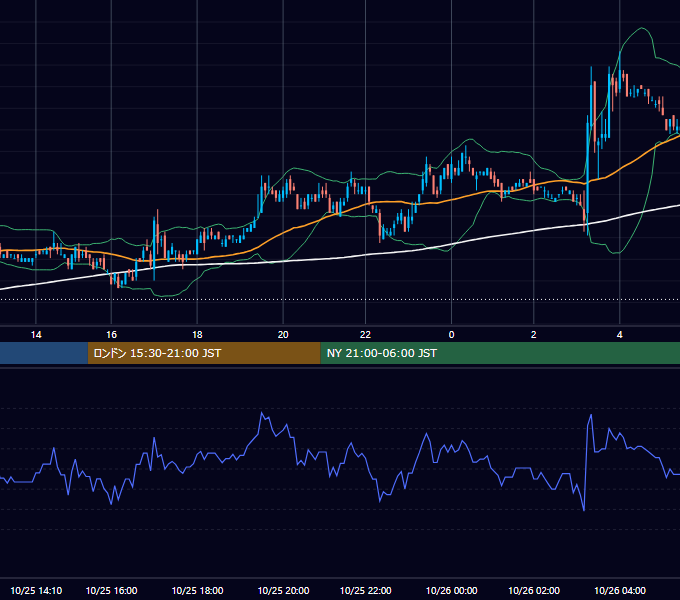The width and height of the screenshot is (680, 600).
Task: Click the 14 hour axis label
Action: pos(36,335)
